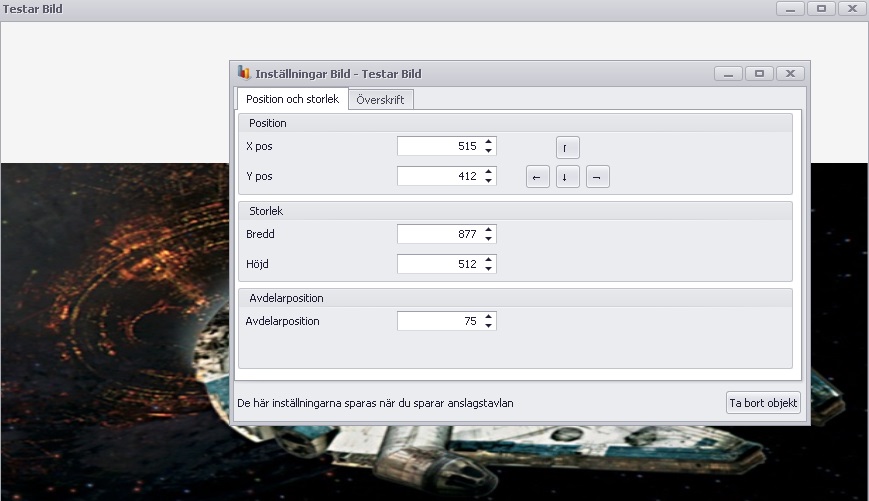Click the Position group header

click(x=515, y=123)
